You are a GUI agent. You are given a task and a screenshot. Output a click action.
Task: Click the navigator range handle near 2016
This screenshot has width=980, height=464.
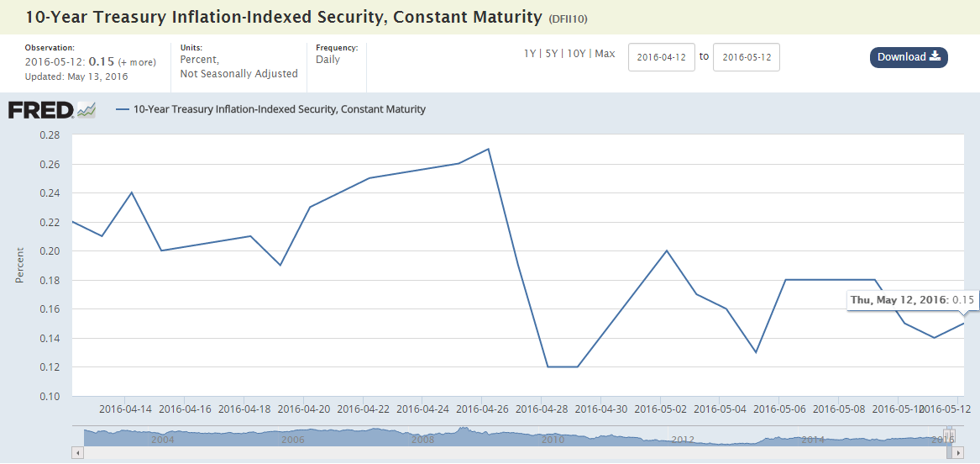pos(950,435)
